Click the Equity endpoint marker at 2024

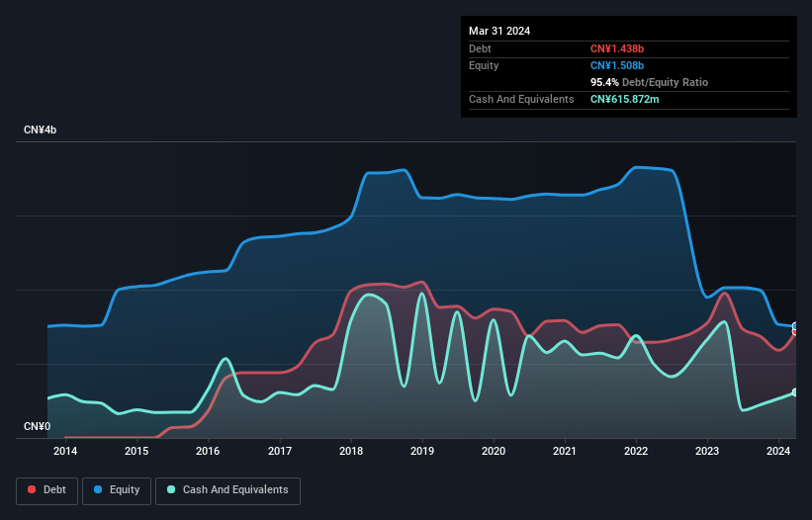[795, 326]
